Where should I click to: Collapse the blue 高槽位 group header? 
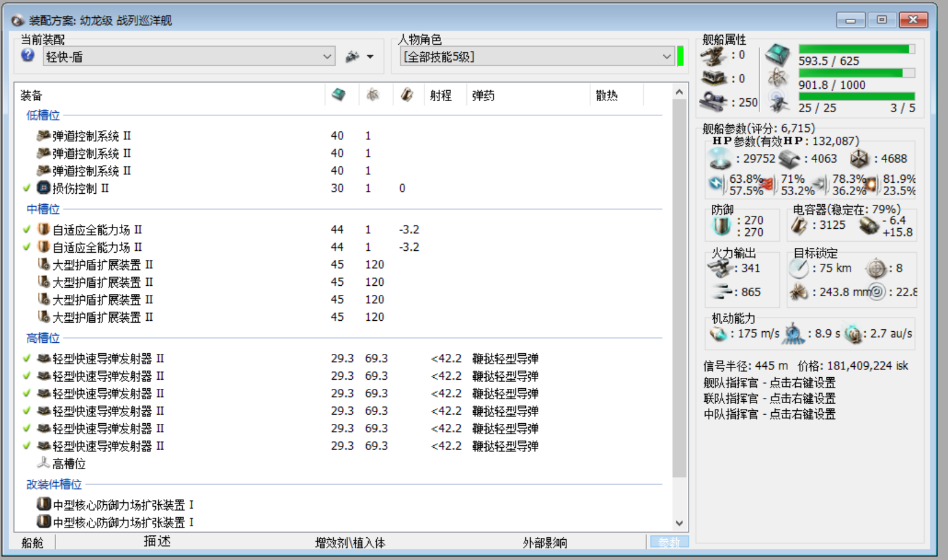(x=43, y=337)
